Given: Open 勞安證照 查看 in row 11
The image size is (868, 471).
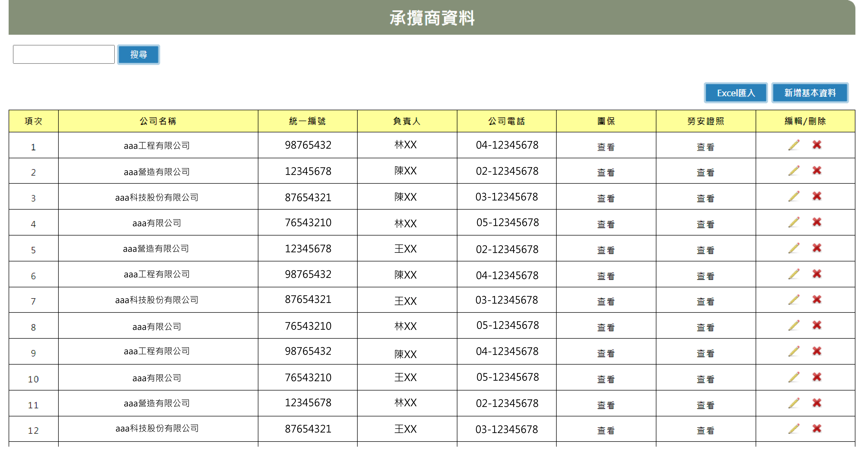Looking at the screenshot, I should [x=705, y=405].
